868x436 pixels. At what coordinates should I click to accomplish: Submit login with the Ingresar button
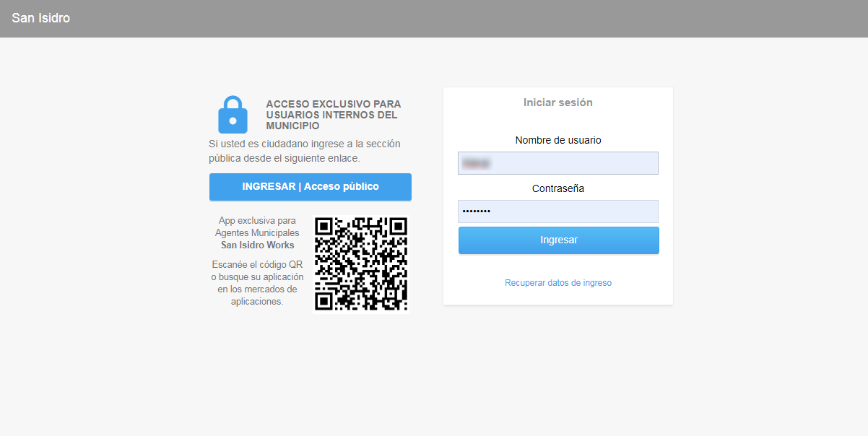point(558,240)
